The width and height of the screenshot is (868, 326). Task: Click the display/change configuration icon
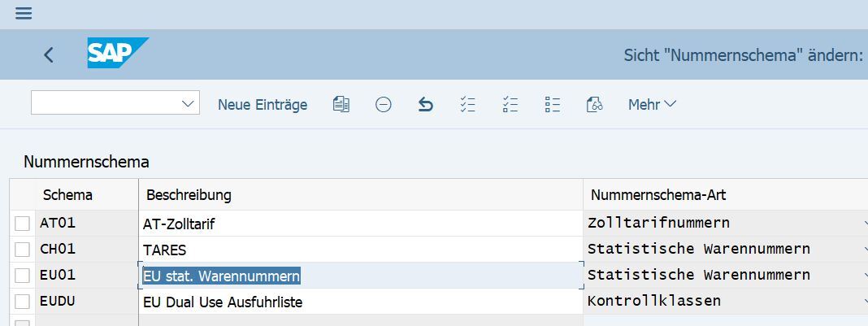click(x=594, y=104)
